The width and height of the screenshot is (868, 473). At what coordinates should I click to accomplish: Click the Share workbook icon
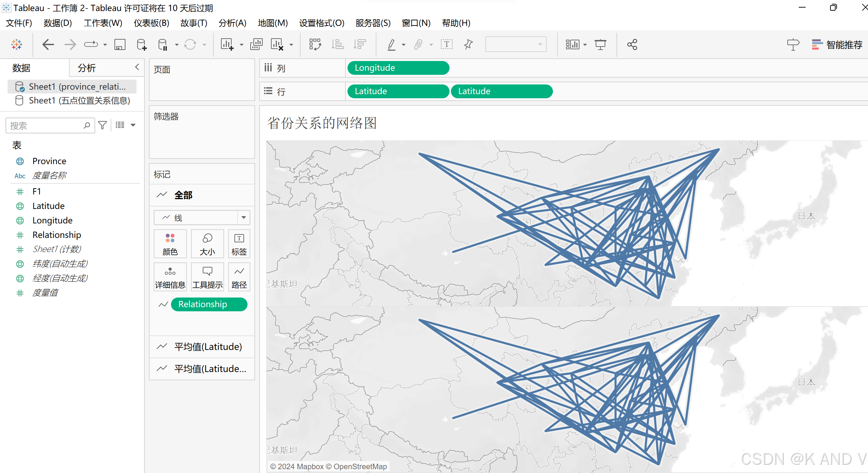(632, 44)
